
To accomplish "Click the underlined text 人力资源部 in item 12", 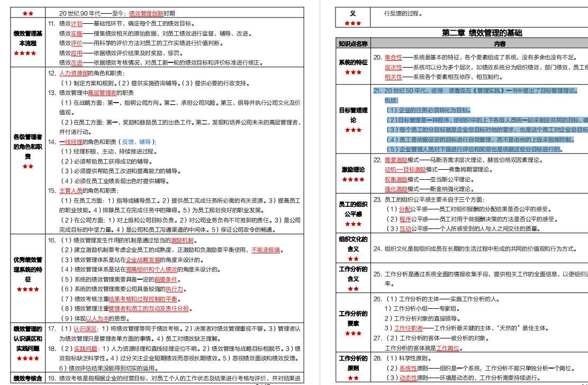I will click(x=74, y=73).
